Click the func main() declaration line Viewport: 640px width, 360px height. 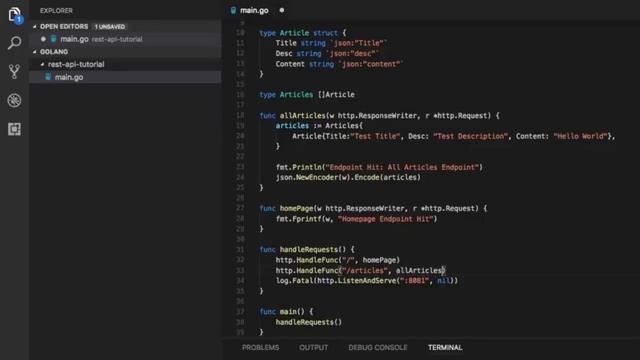tap(286, 312)
